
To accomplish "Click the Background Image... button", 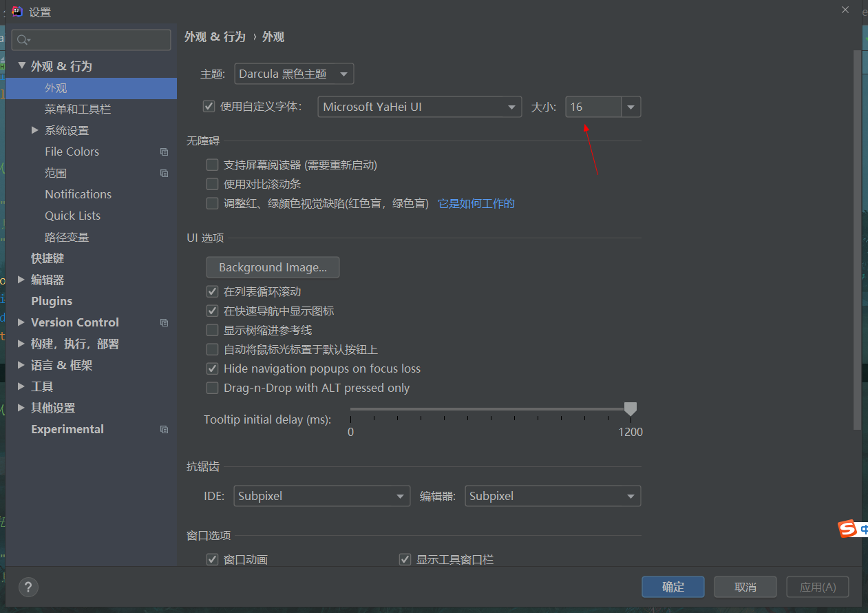I will point(273,267).
